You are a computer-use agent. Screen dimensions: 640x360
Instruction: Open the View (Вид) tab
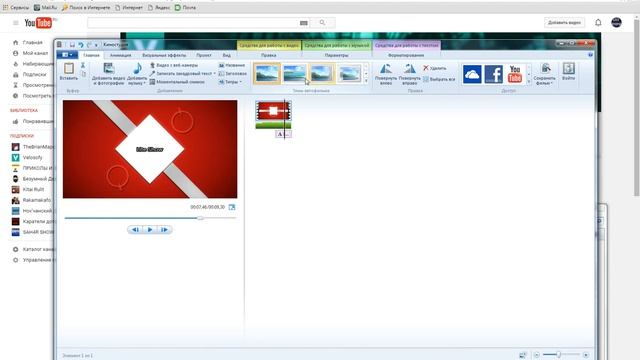point(227,55)
